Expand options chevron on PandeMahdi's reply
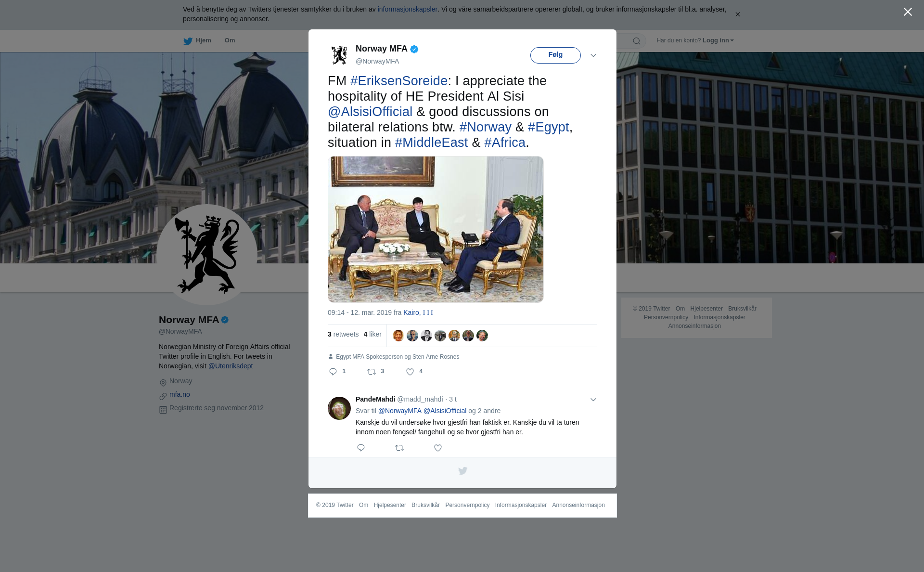Image resolution: width=924 pixels, height=572 pixels. point(593,400)
